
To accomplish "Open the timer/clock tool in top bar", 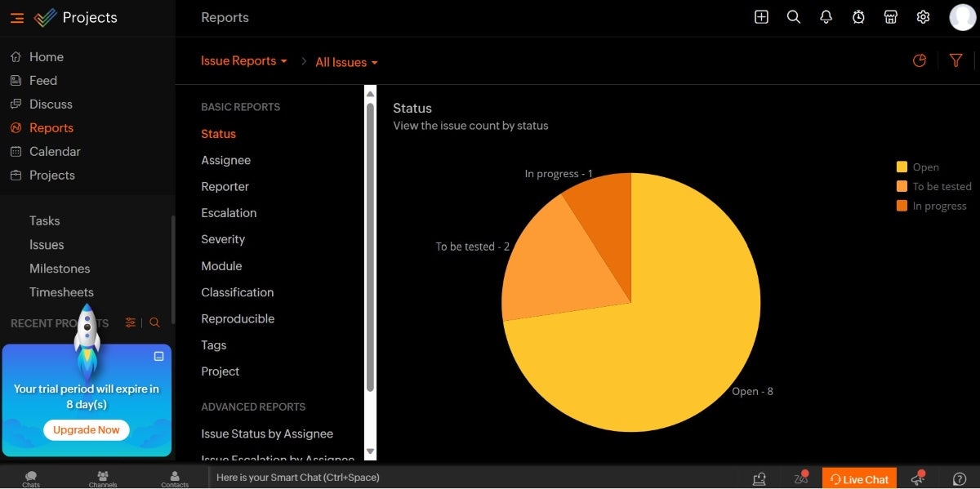I will 858,16.
